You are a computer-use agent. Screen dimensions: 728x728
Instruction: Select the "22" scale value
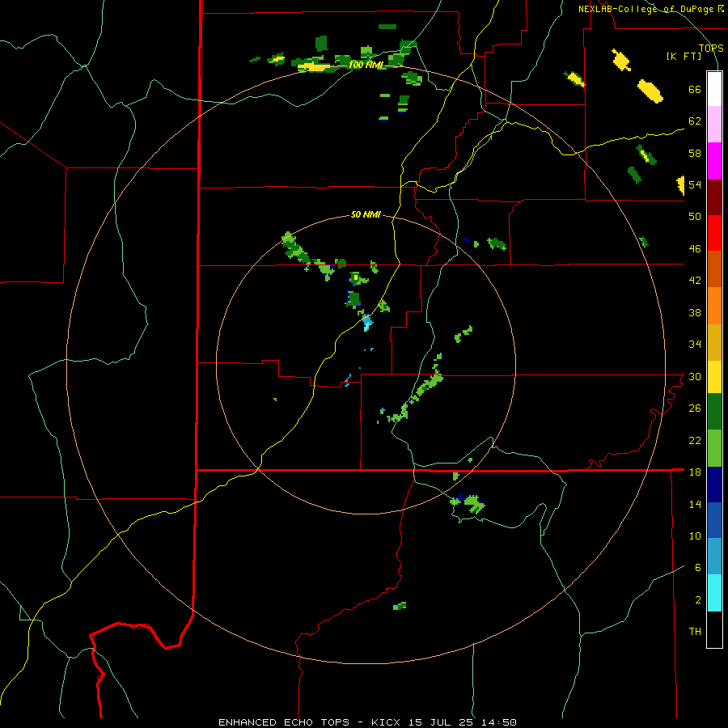click(x=695, y=440)
